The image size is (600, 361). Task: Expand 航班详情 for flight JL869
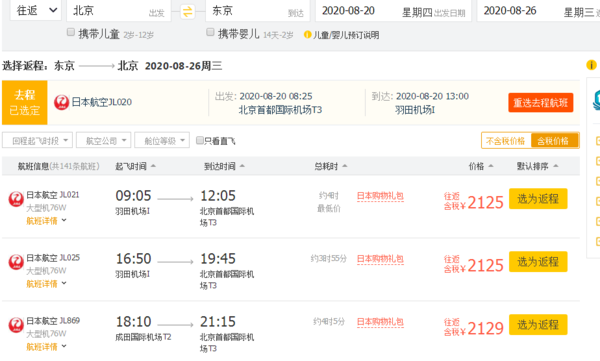pyautogui.click(x=46, y=347)
